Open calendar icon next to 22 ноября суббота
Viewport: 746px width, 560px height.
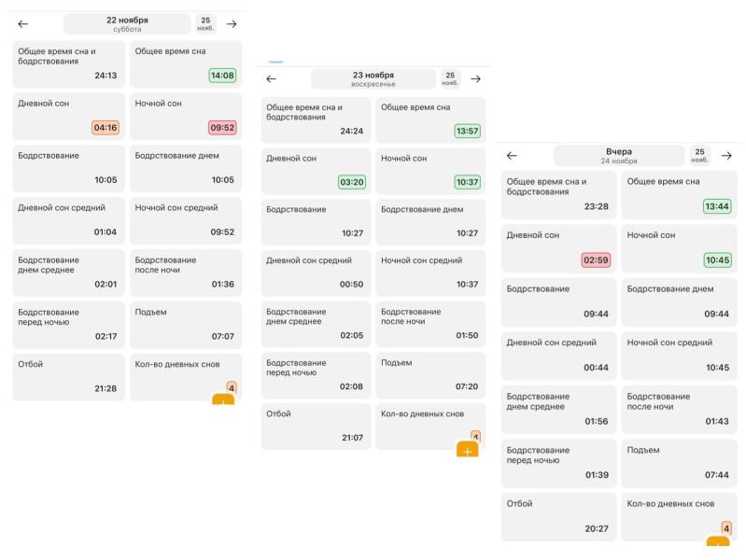[207, 23]
